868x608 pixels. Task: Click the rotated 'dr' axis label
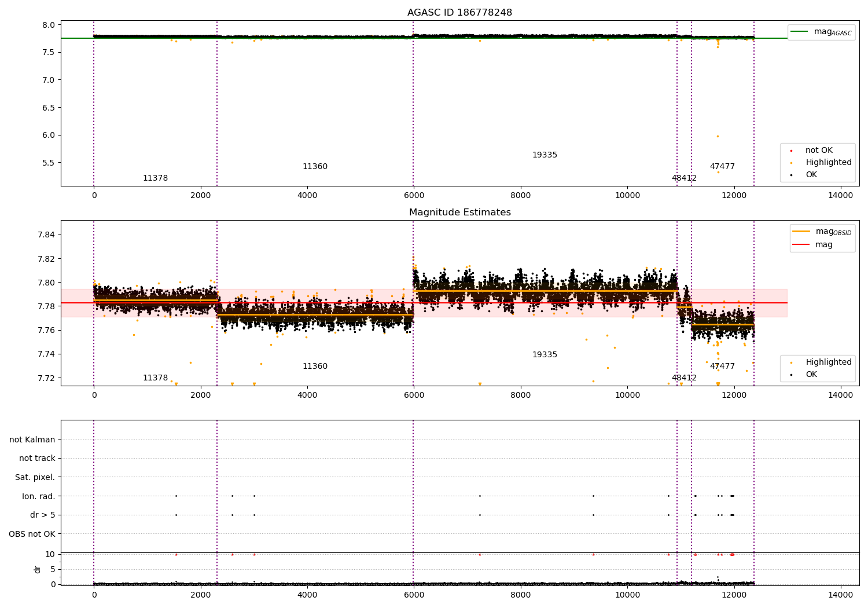[38, 569]
